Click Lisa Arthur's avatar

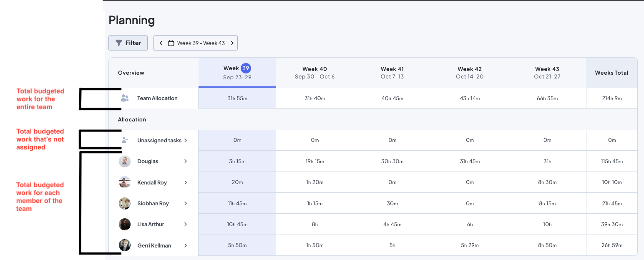coord(125,224)
